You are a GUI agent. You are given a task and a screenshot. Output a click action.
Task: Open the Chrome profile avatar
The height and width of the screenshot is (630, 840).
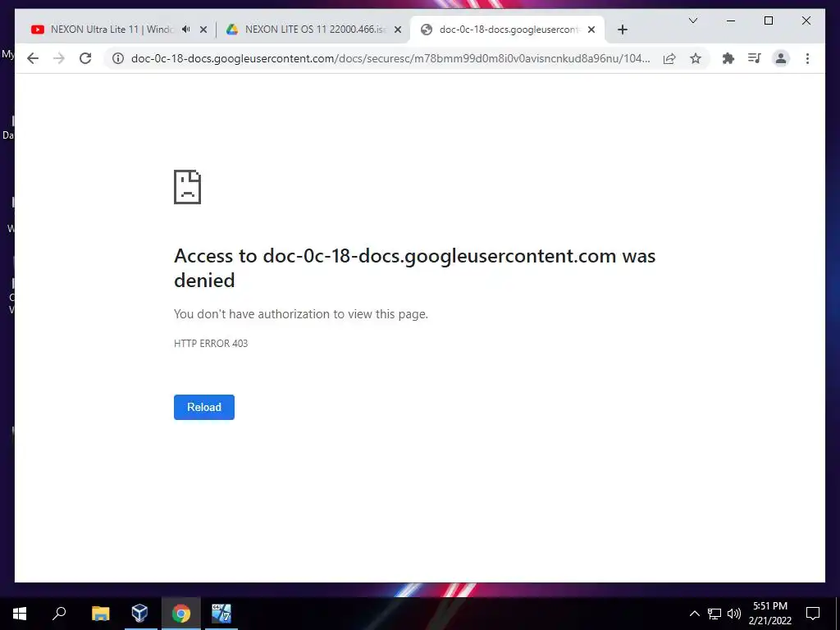pos(781,58)
